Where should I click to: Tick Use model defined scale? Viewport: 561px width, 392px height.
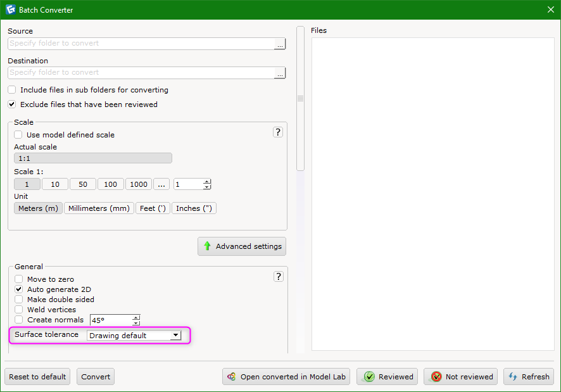tap(18, 135)
